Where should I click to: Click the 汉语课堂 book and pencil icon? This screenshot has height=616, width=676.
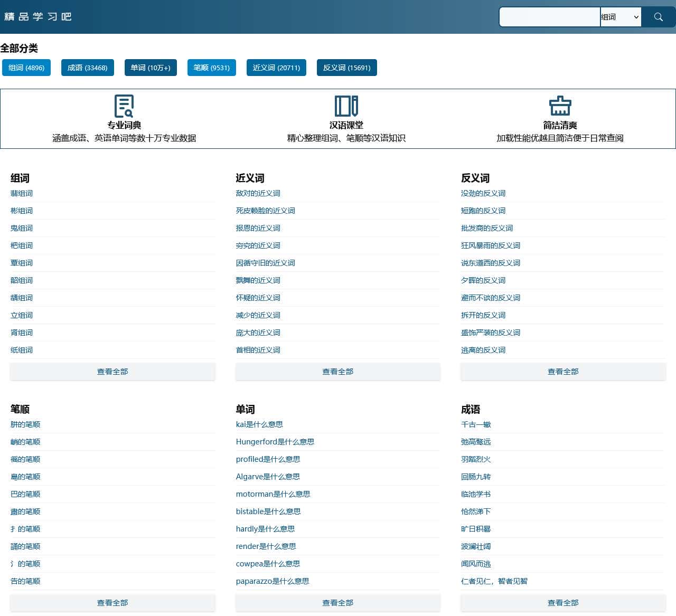346,106
